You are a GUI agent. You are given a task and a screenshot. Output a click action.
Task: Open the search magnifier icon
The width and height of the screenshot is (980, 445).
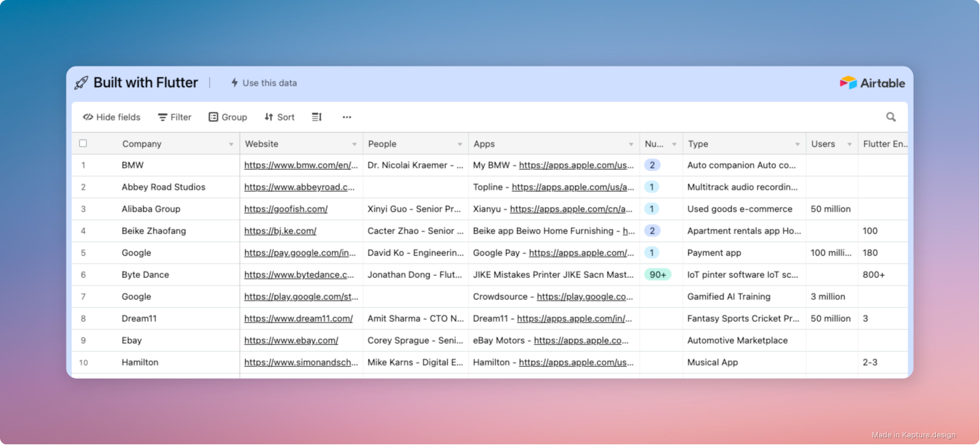click(891, 117)
